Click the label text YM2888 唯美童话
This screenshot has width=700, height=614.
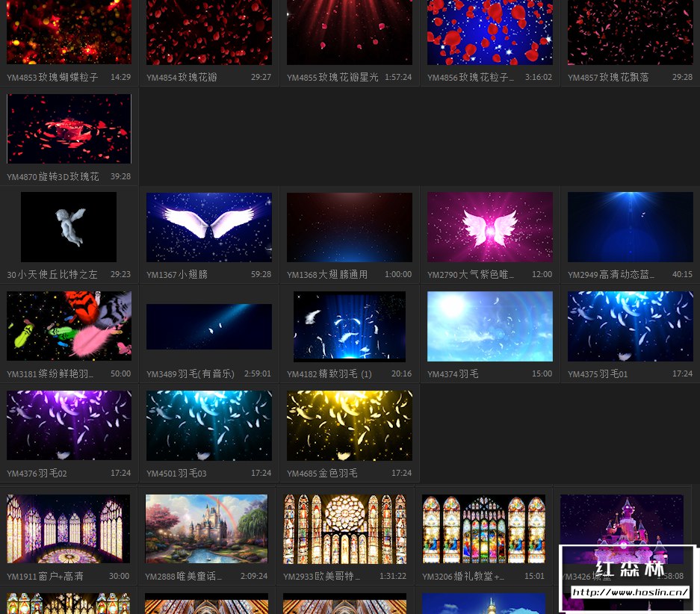click(183, 576)
